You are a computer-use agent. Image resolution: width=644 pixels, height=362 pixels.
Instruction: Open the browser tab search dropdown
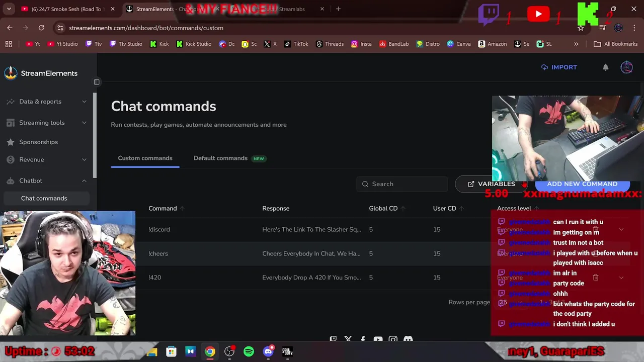click(x=9, y=9)
